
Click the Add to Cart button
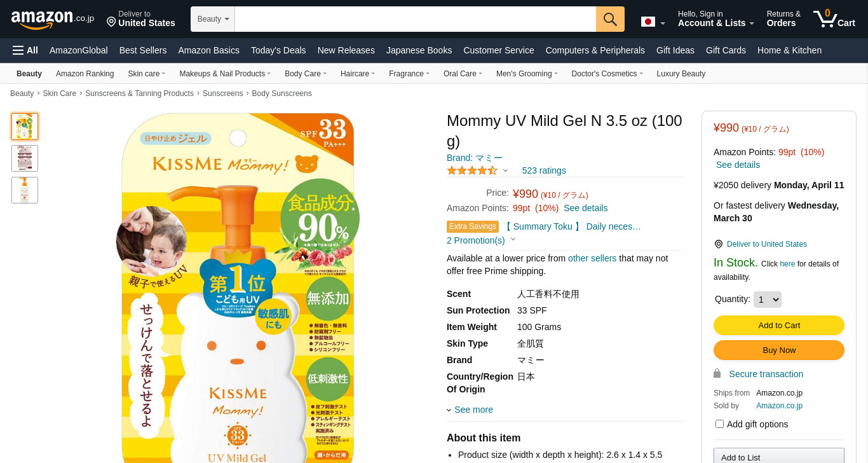click(779, 325)
